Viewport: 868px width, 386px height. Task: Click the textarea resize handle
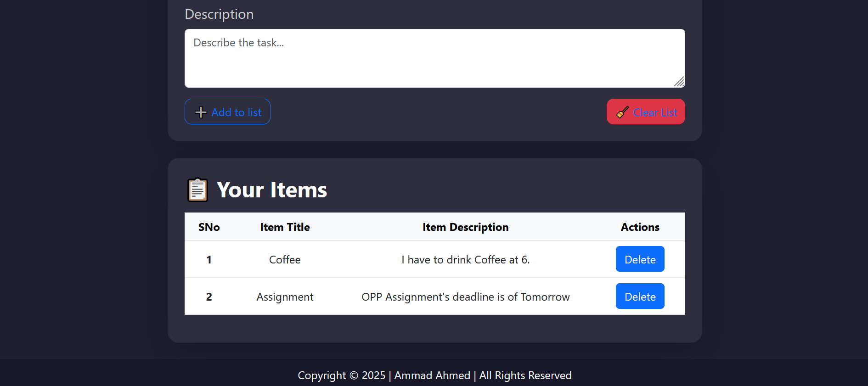tap(679, 82)
